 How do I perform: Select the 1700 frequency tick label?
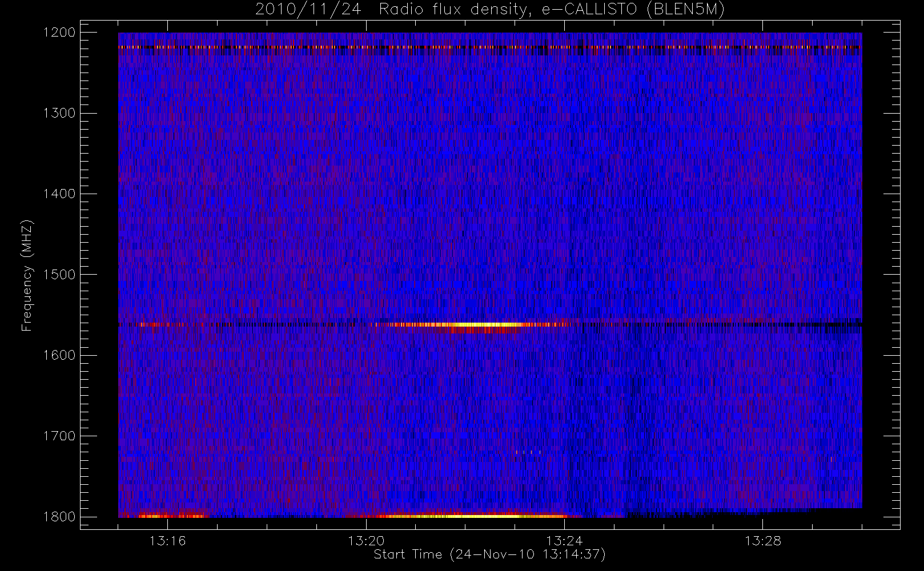(59, 436)
